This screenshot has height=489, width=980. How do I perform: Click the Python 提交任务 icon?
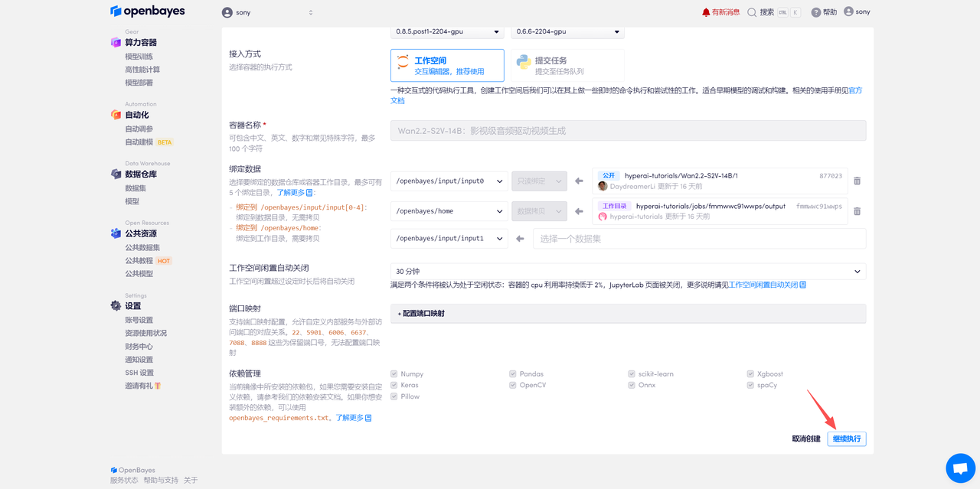tap(523, 62)
